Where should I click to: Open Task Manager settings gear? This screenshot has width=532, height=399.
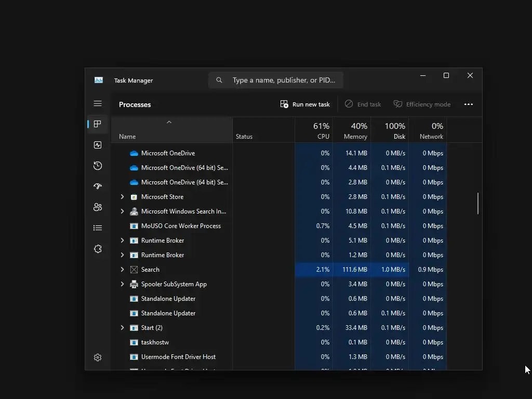[x=98, y=357]
